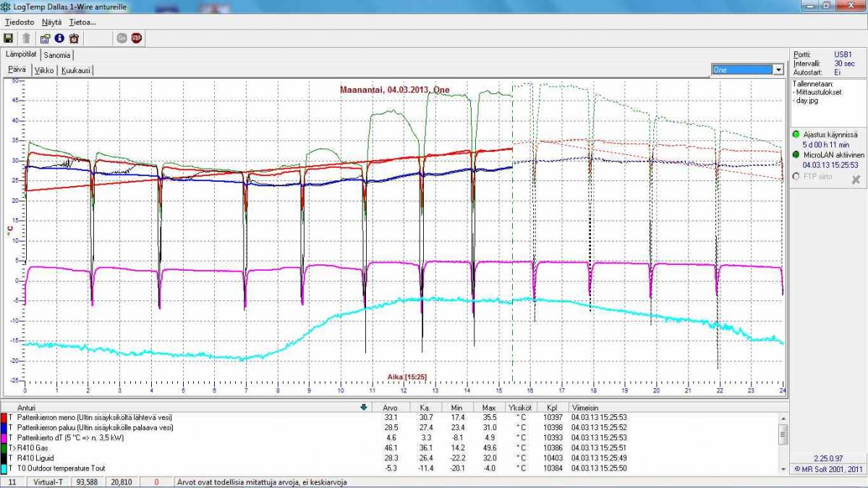The height and width of the screenshot is (488, 868).
Task: Click the Intervalli value 30 sec
Action: (844, 63)
